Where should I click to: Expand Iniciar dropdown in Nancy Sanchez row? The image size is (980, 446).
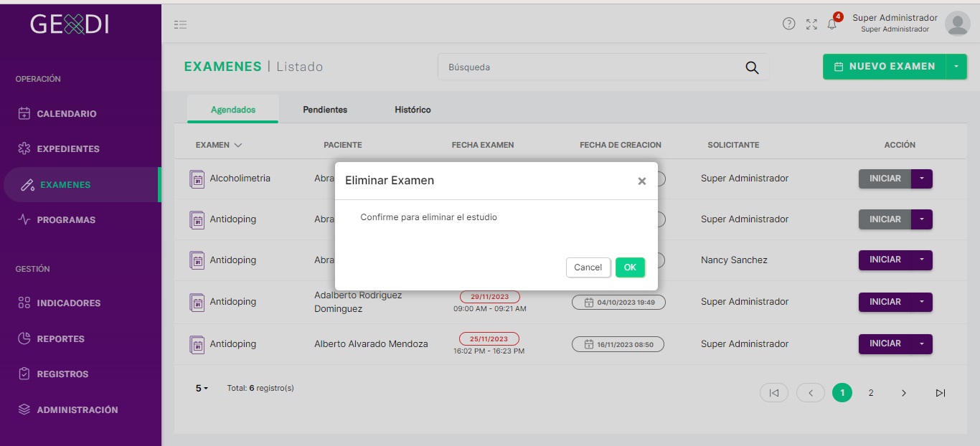tap(922, 260)
